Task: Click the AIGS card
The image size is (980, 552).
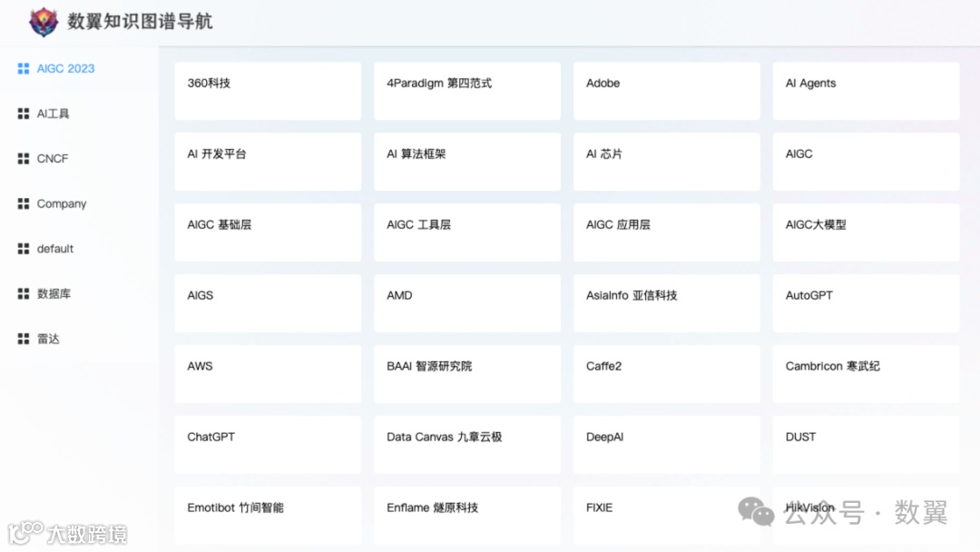Action: click(268, 302)
